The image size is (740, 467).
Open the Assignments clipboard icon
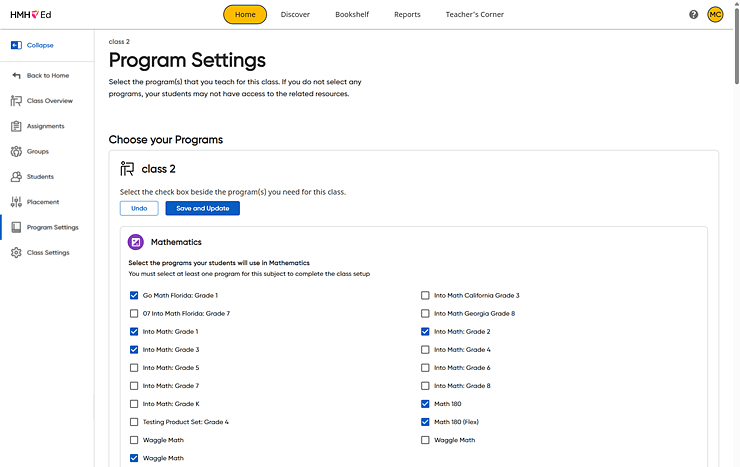pyautogui.click(x=16, y=126)
